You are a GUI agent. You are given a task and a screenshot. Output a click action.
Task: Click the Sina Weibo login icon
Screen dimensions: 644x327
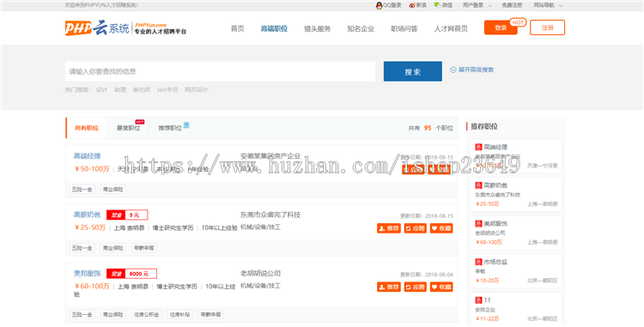412,5
